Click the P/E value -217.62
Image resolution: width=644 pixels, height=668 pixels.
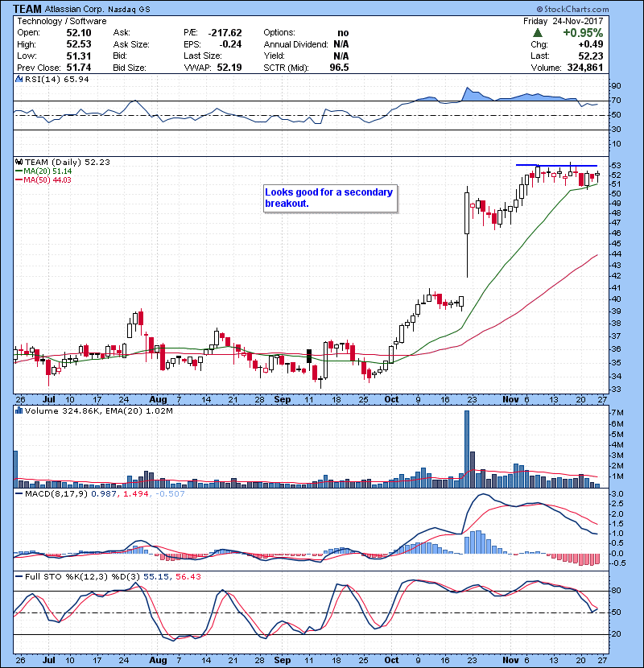click(225, 33)
